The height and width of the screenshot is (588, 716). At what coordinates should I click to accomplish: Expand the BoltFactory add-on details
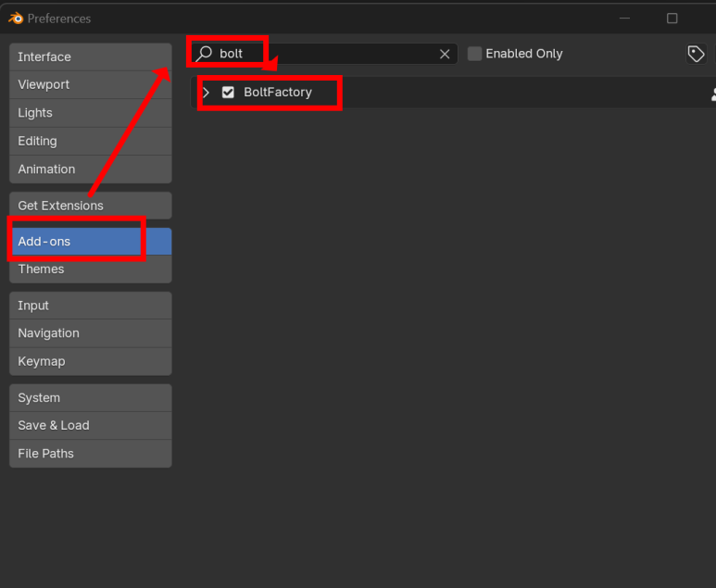pos(206,93)
